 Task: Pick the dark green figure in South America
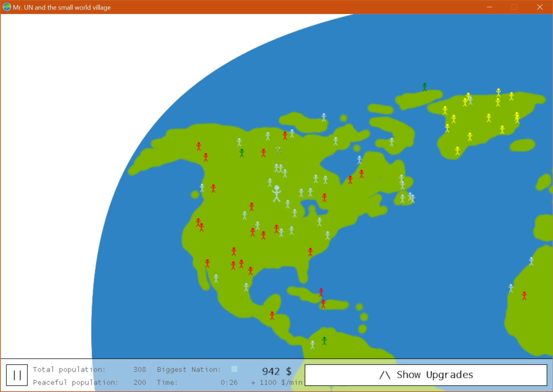click(x=324, y=341)
